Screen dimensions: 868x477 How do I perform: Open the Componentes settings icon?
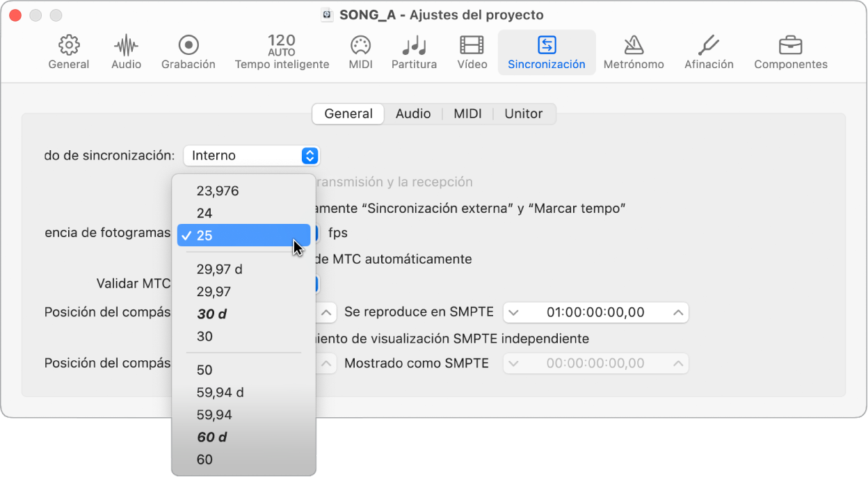pyautogui.click(x=790, y=50)
